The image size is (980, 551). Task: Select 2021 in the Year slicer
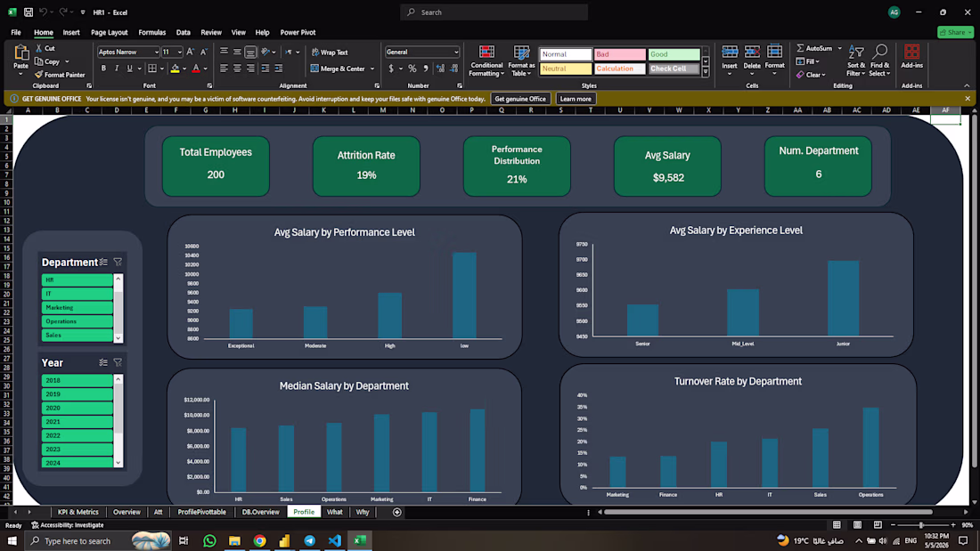(x=77, y=422)
